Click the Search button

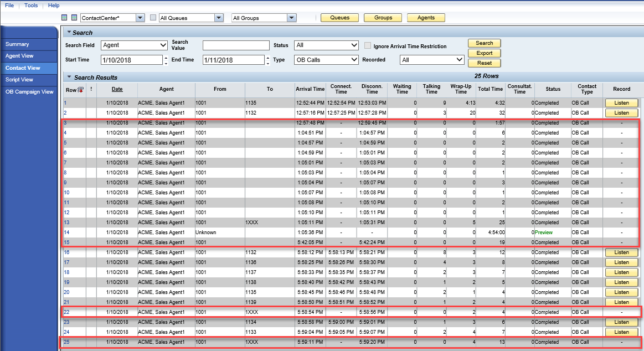tap(484, 43)
